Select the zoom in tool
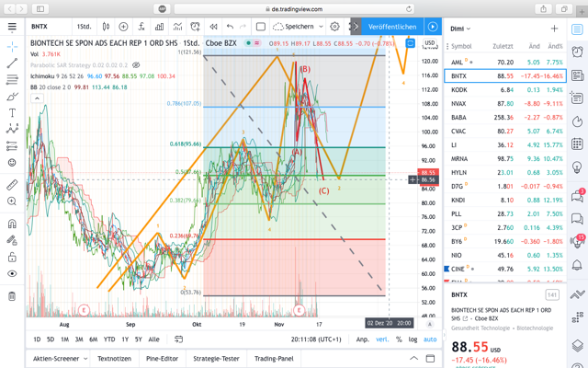Viewport: 588px width, 368px height. tap(12, 201)
